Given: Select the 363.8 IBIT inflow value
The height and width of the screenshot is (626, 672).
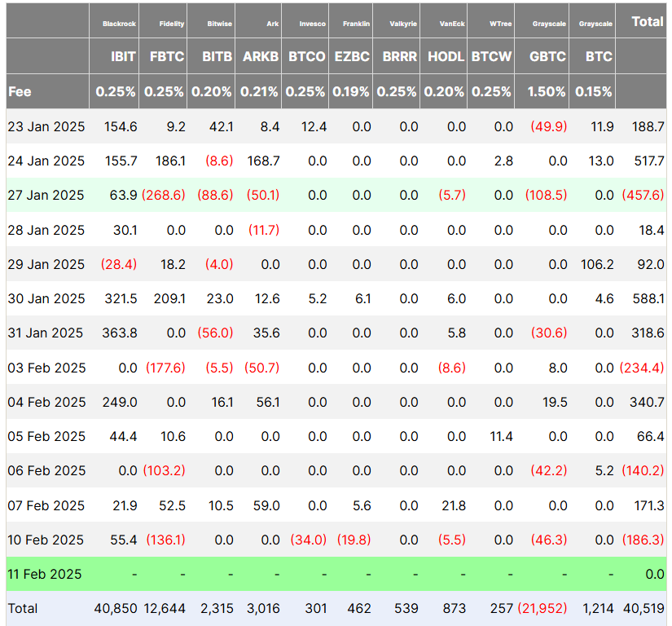Looking at the screenshot, I should (x=121, y=333).
